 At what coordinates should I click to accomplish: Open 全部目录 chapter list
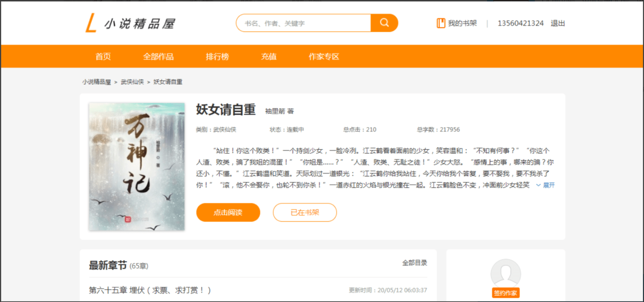415,263
